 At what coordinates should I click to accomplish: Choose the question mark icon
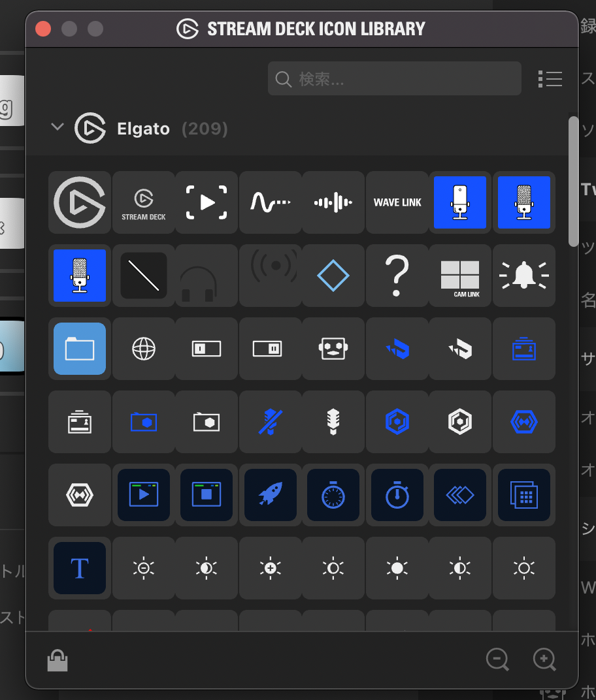397,276
